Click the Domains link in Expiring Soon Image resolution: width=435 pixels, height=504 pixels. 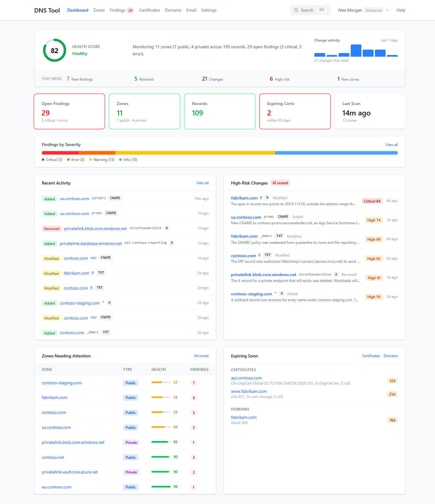391,356
